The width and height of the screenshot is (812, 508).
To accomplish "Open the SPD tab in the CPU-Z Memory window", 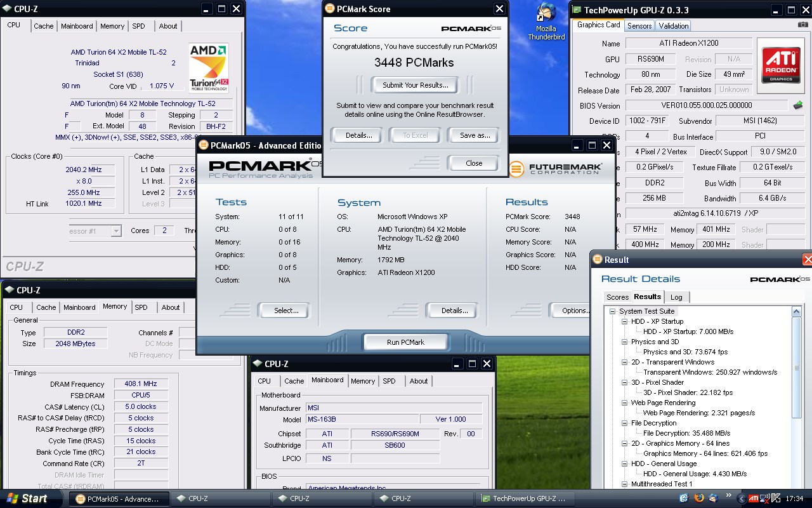I will click(x=141, y=307).
